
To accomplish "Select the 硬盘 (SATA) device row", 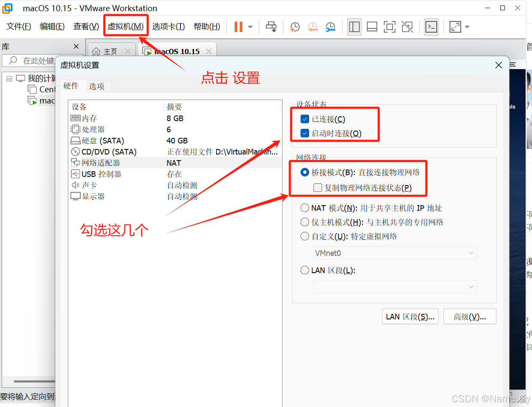I will (x=175, y=140).
